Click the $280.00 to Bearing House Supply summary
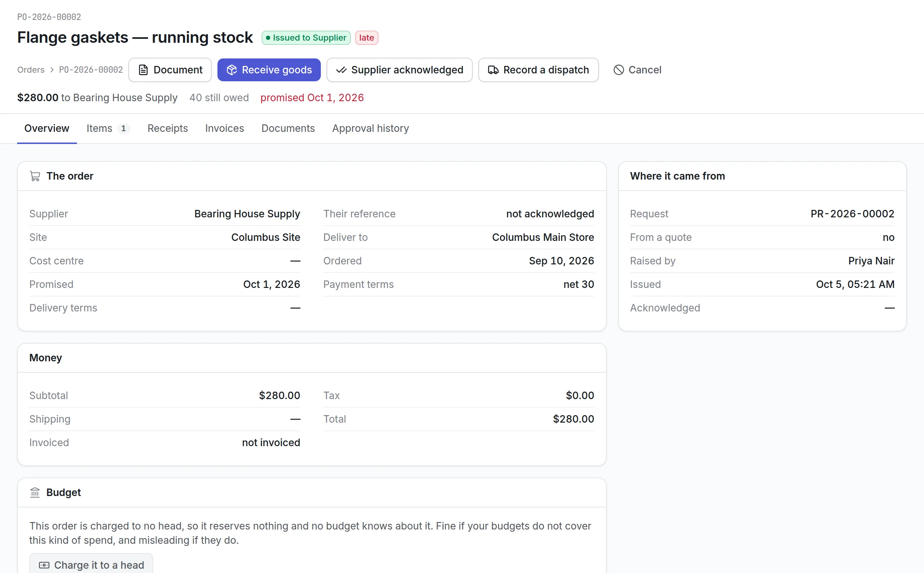This screenshot has height=573, width=924. point(97,98)
